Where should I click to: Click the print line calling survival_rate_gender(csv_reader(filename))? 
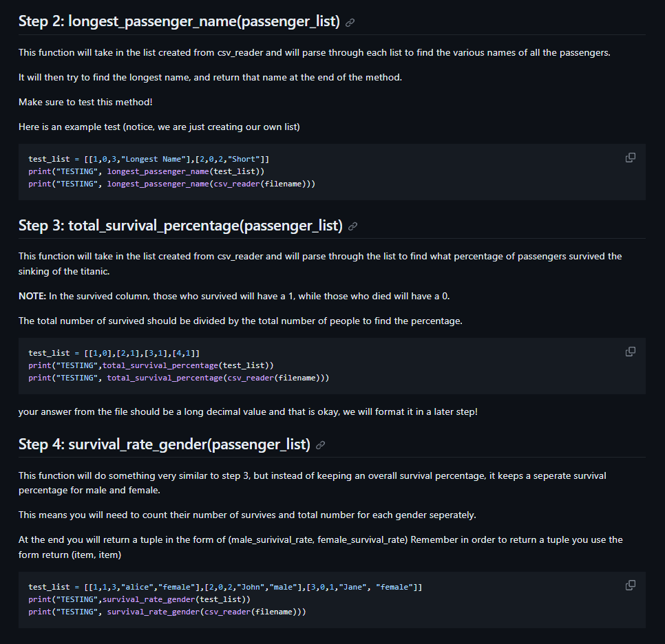point(167,612)
